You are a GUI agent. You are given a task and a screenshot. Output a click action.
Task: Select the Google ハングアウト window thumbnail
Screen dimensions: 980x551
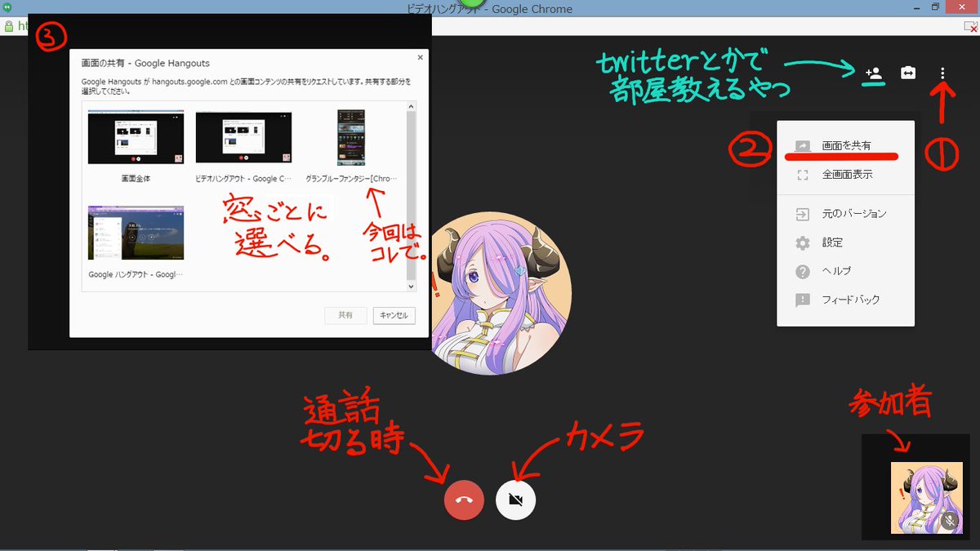tap(136, 233)
